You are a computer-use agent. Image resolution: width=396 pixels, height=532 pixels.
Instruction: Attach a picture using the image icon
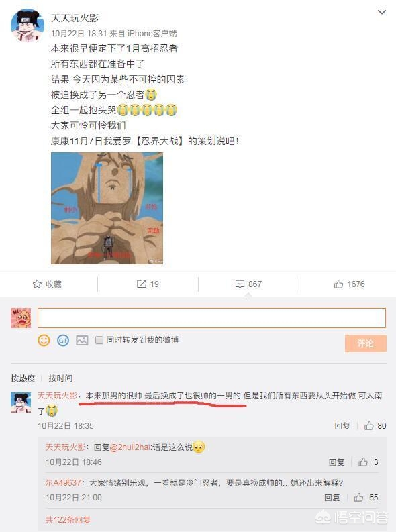click(x=82, y=340)
